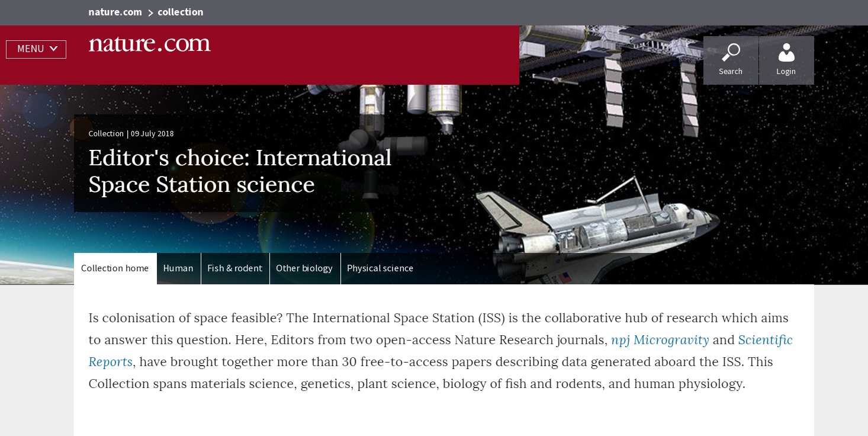Image resolution: width=868 pixels, height=436 pixels.
Task: Click the nature.com logo
Action: [149, 44]
